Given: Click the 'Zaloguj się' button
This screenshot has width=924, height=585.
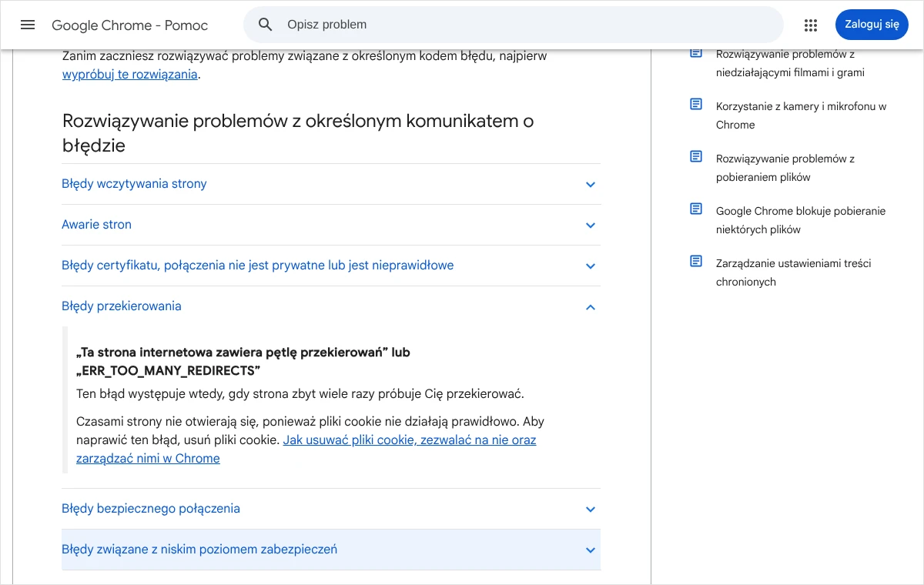Looking at the screenshot, I should click(872, 25).
